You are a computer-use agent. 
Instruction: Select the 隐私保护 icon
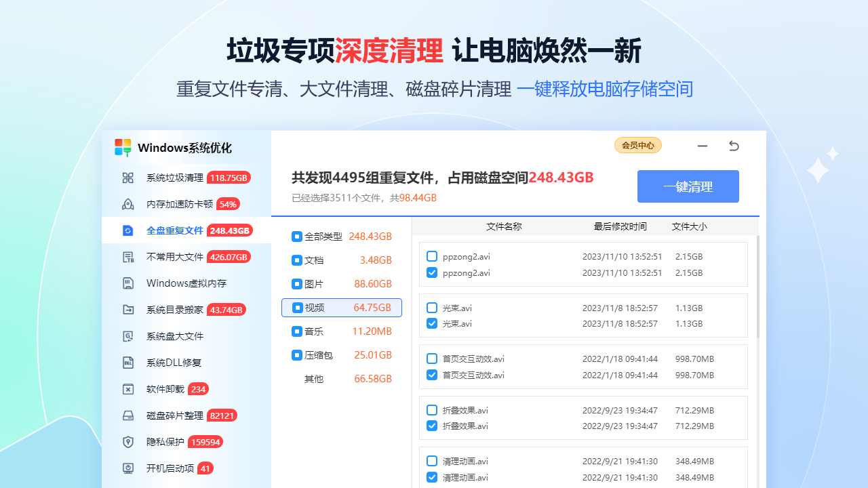pos(127,441)
